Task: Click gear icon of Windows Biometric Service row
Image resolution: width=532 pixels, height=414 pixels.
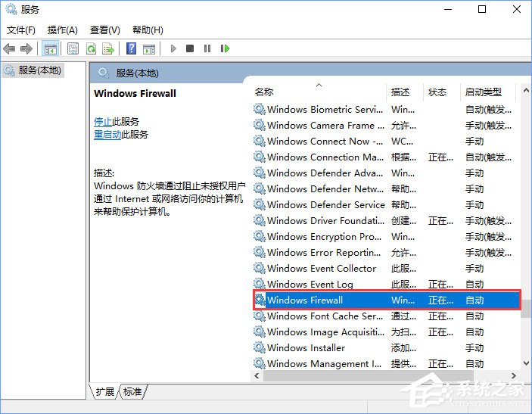Action: point(260,109)
